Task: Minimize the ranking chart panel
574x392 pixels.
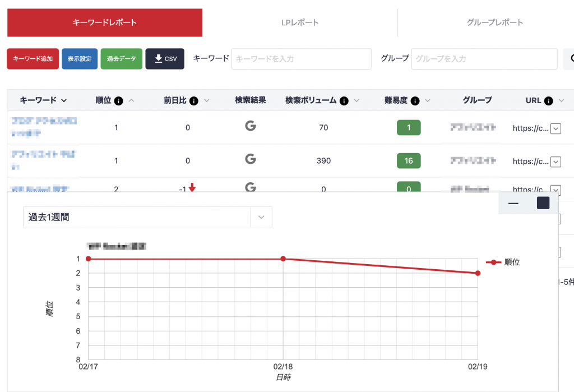Action: coord(513,203)
